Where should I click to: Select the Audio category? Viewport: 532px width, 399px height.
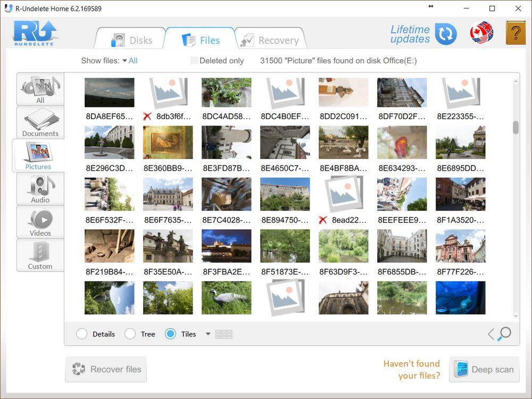[40, 189]
